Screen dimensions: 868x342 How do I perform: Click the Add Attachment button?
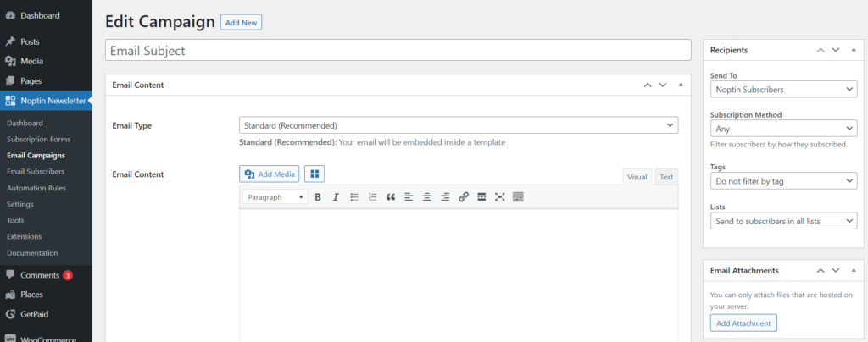coord(743,323)
